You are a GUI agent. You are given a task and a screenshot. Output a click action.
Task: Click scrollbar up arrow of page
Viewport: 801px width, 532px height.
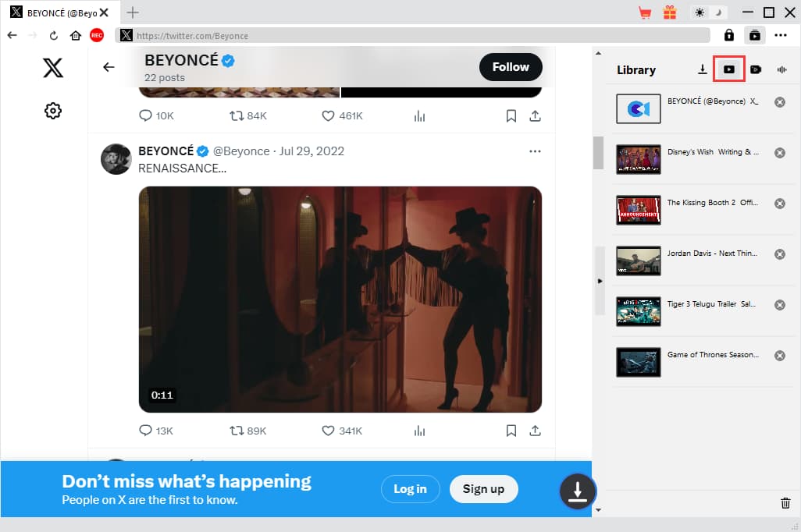[x=598, y=53]
